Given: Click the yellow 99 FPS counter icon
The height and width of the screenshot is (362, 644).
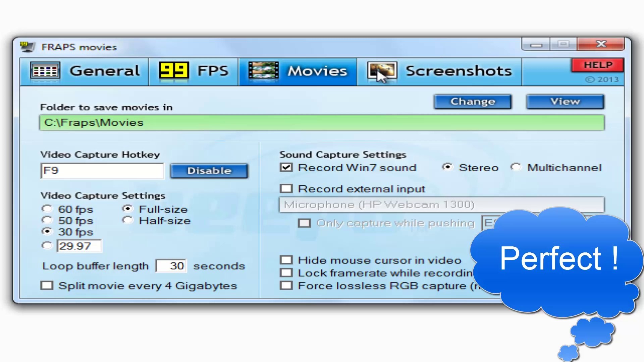Looking at the screenshot, I should (x=174, y=70).
